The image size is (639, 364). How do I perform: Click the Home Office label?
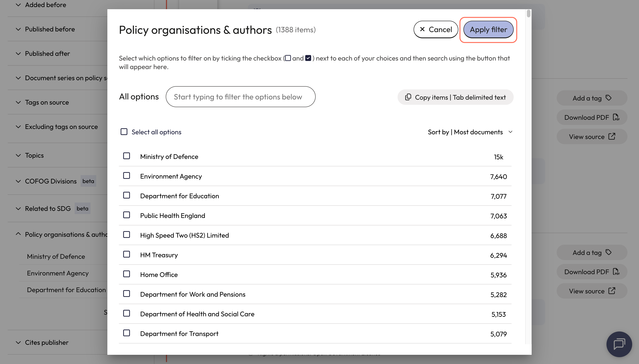[159, 275]
